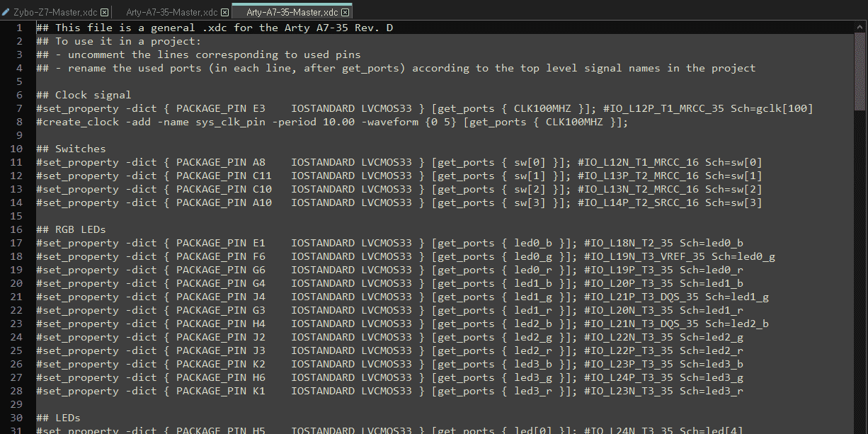Click '## To use it in a project:' line
Image resolution: width=868 pixels, height=434 pixels.
[x=119, y=41]
